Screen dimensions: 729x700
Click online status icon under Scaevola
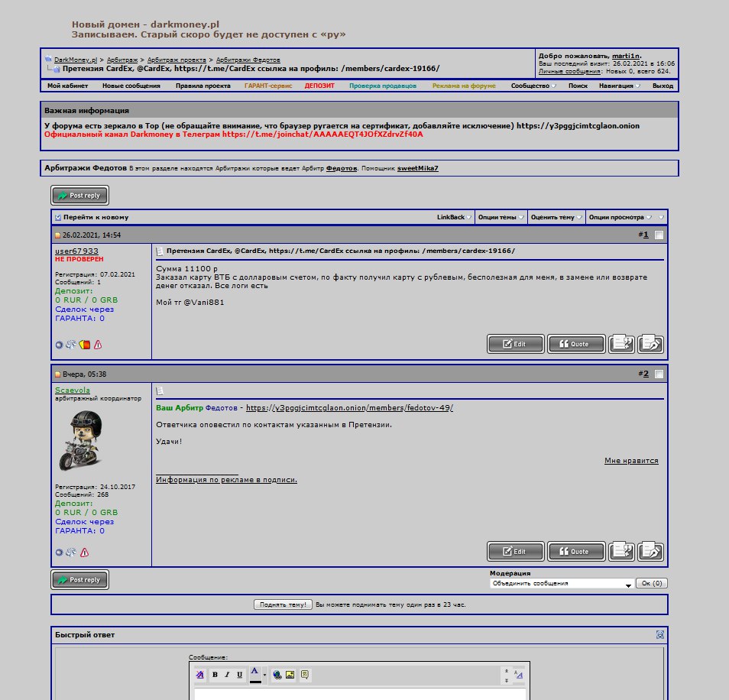click(59, 553)
